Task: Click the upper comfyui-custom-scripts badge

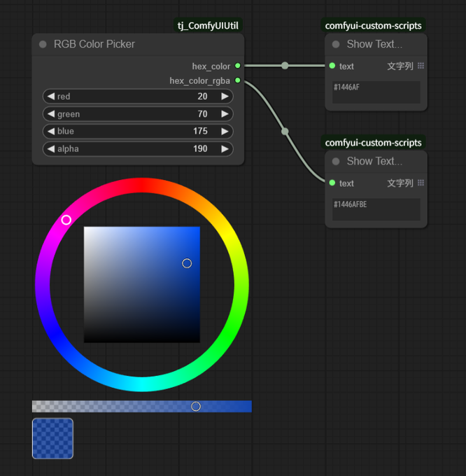Action: point(373,25)
